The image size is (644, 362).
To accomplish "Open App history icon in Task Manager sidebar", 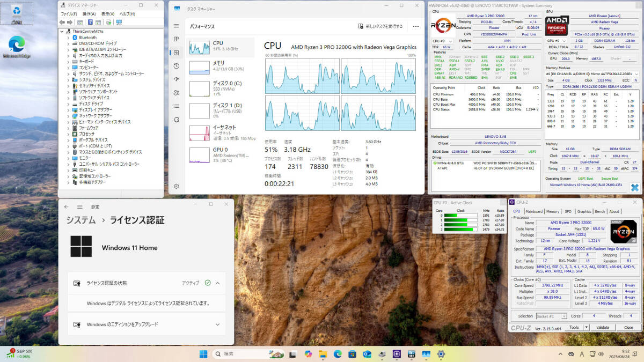I will pyautogui.click(x=177, y=66).
